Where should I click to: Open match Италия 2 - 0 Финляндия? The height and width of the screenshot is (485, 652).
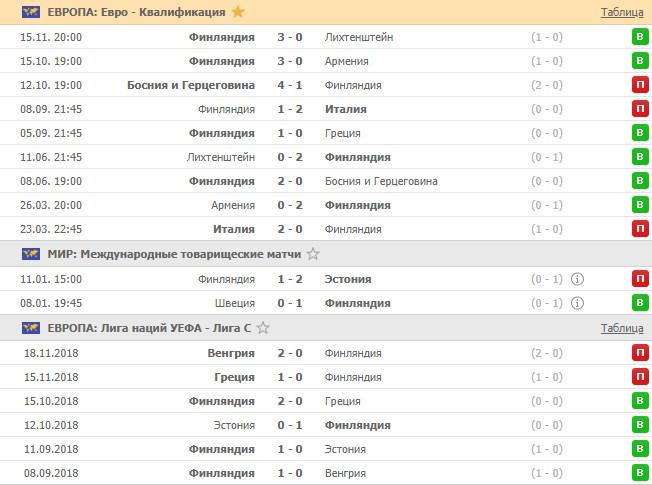pos(292,229)
